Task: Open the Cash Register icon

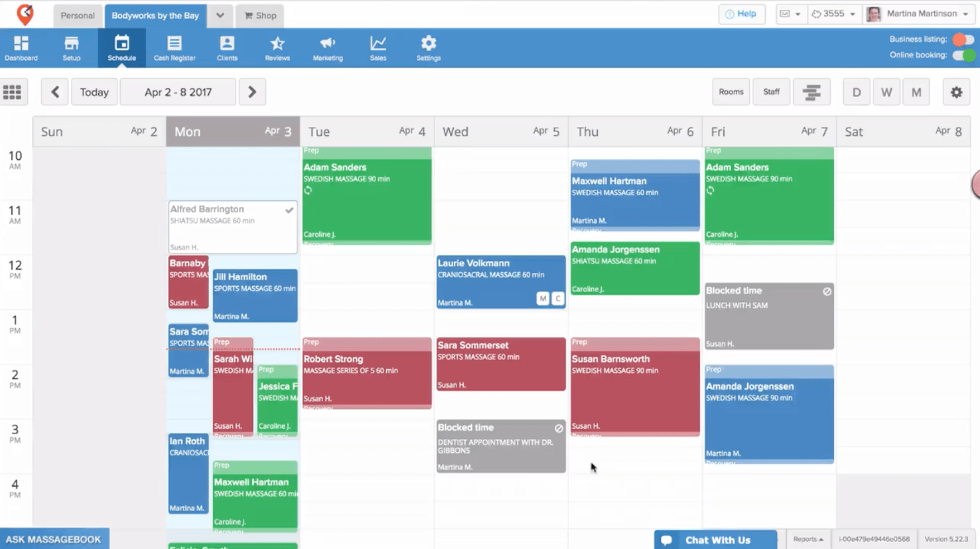Action: pyautogui.click(x=175, y=48)
